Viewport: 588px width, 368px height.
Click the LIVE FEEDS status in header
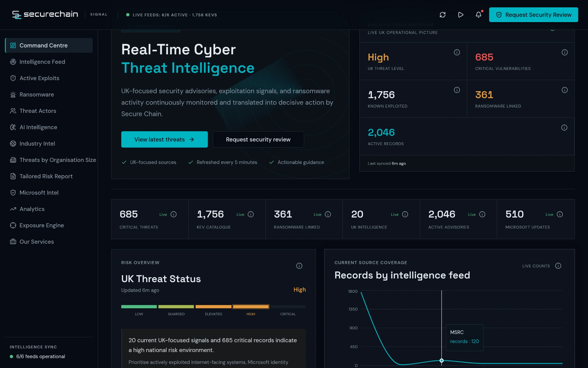tap(171, 15)
